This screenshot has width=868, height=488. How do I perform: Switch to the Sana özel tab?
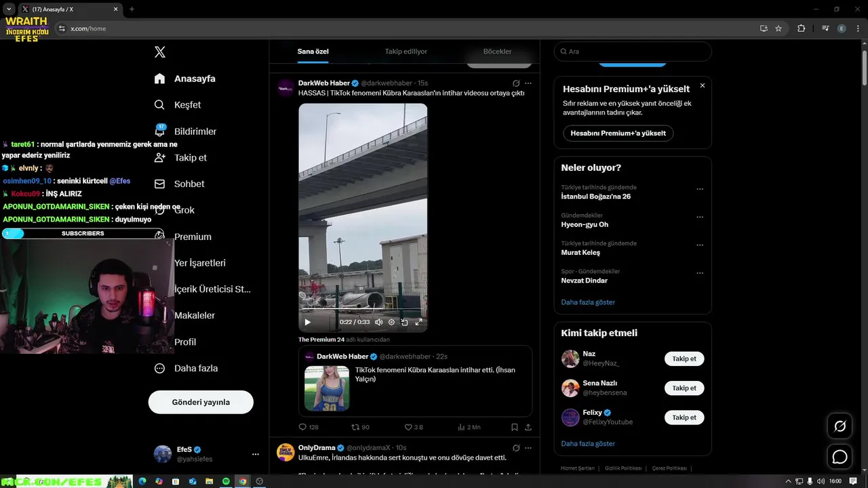(313, 52)
